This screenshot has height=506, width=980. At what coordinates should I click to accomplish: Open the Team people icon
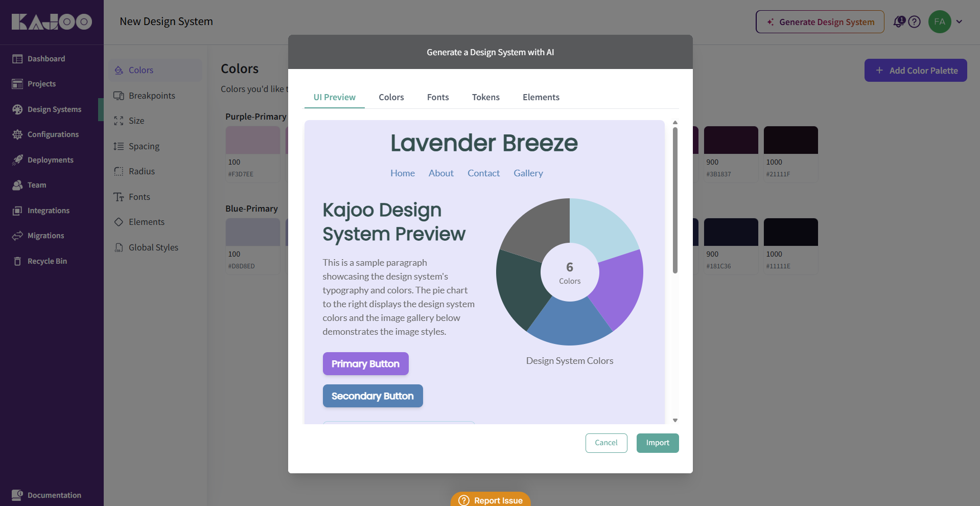tap(17, 185)
